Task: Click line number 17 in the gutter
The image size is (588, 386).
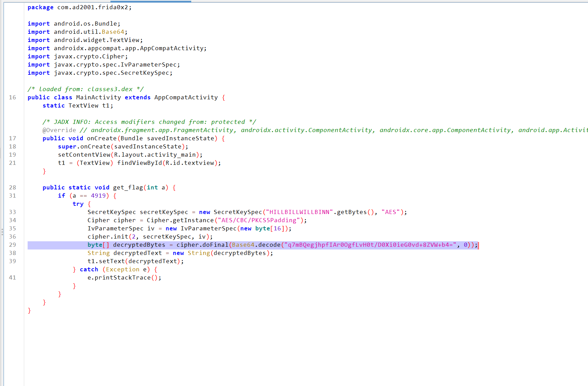Action: tap(13, 138)
